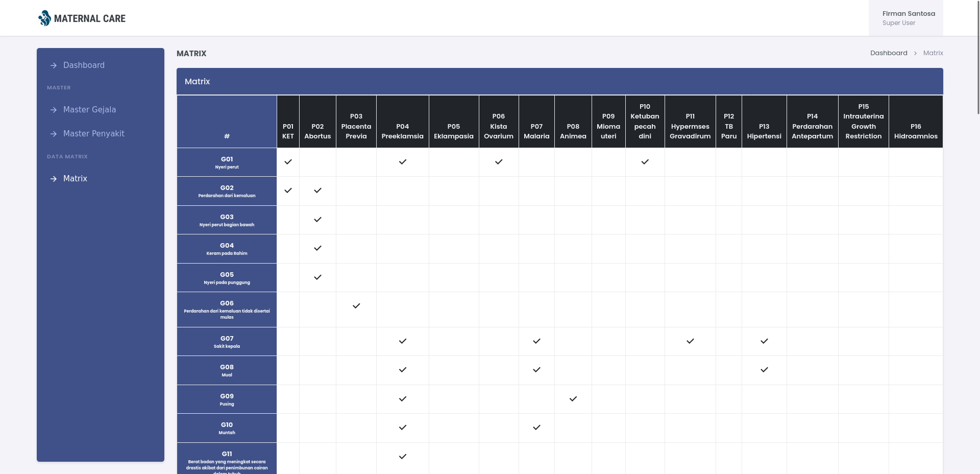Screen dimensions: 980x474
Task: Click the checkmark at G08 and P13 Hipertensi
Action: click(764, 370)
